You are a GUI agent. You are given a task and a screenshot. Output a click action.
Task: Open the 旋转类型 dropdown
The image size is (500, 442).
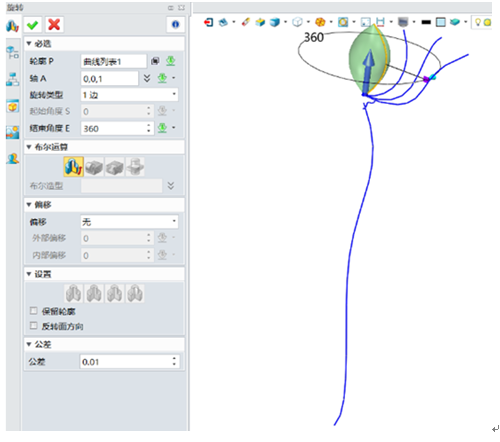click(x=129, y=95)
